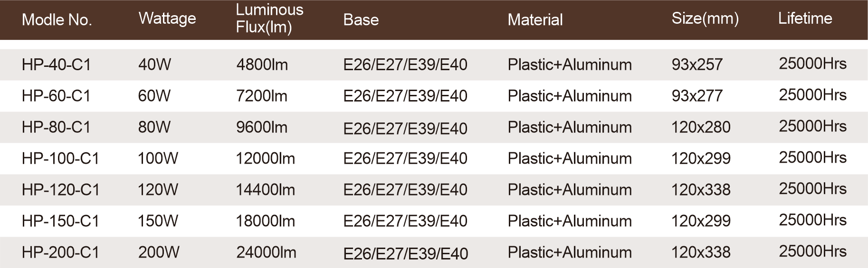
Task: Select the 200W wattage cell
Action: point(159,252)
